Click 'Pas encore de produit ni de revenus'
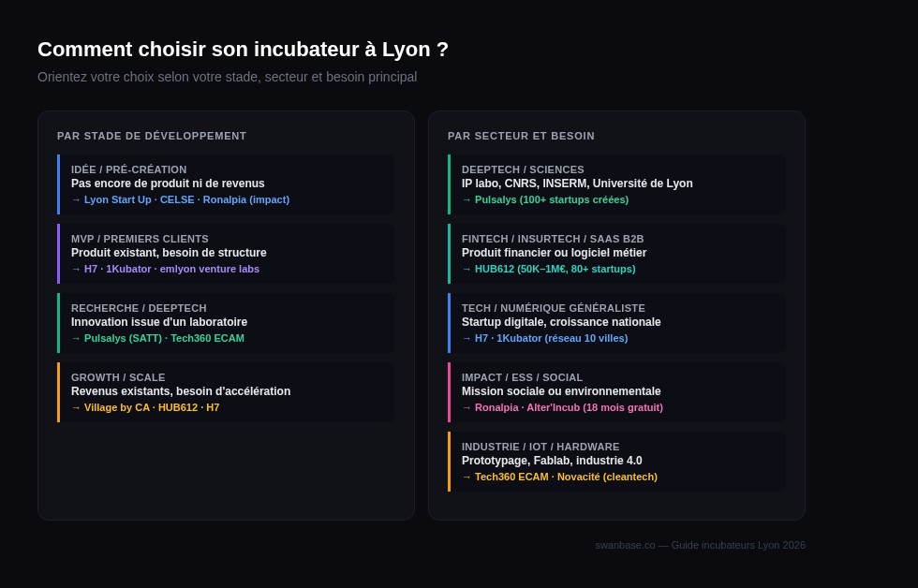The height and width of the screenshot is (588, 918). (x=168, y=184)
